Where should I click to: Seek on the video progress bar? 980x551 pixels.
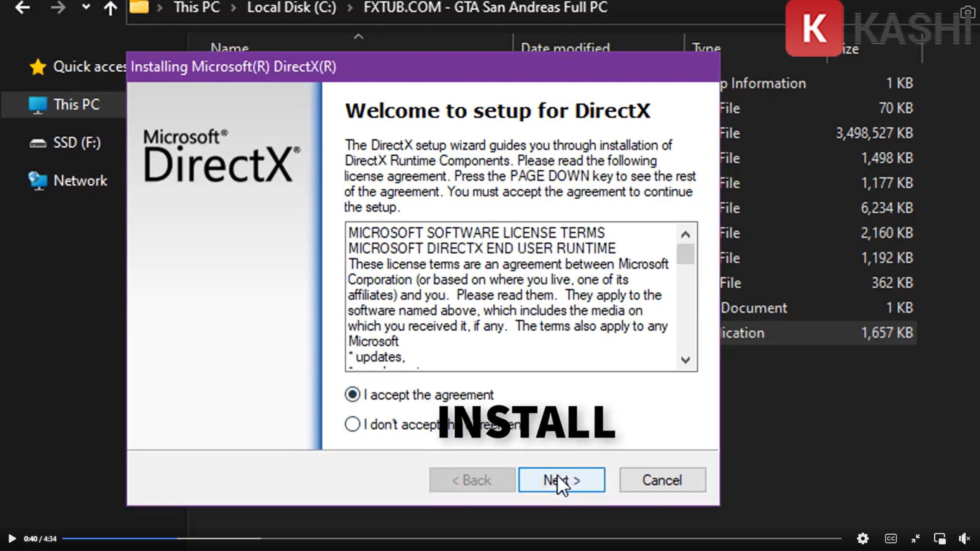[452, 538]
